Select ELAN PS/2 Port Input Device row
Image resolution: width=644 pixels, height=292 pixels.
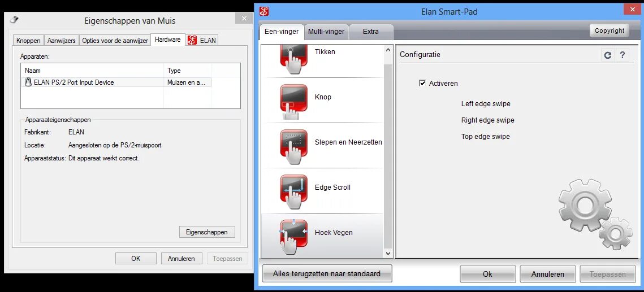(116, 82)
